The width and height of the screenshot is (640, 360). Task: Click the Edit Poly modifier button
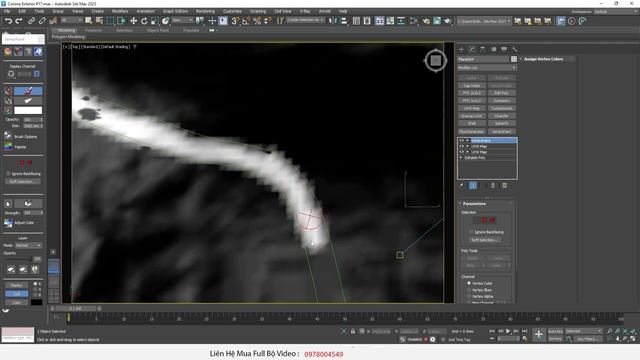point(502,93)
